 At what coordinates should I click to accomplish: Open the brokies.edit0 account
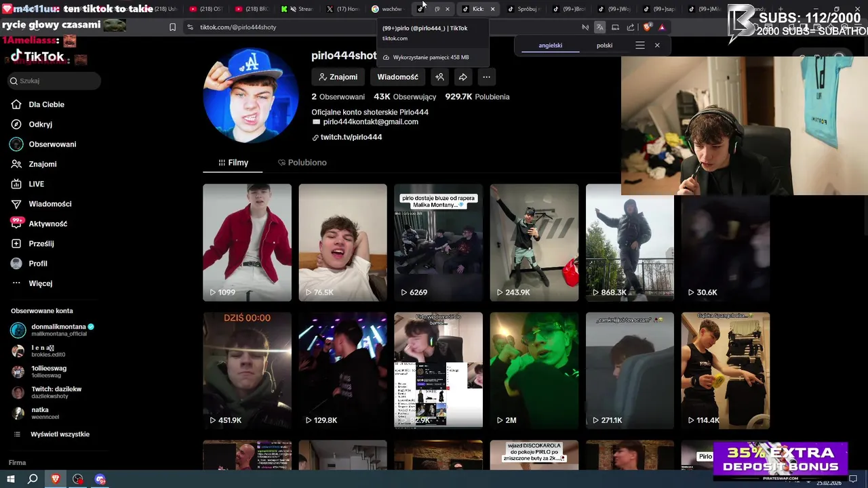click(x=39, y=351)
